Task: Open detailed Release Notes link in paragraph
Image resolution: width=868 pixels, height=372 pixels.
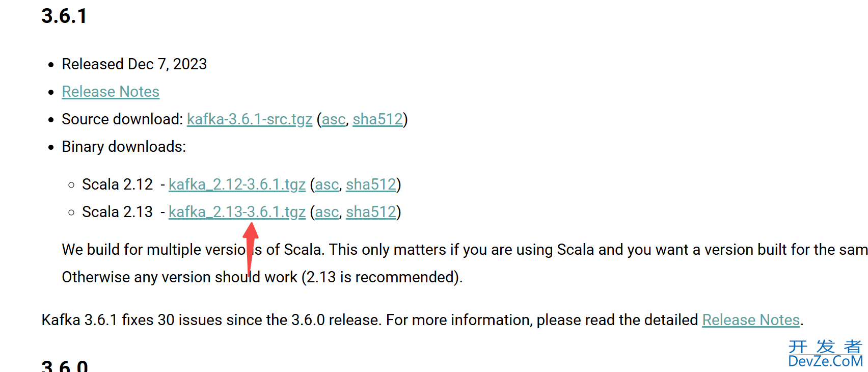Action: coord(751,320)
